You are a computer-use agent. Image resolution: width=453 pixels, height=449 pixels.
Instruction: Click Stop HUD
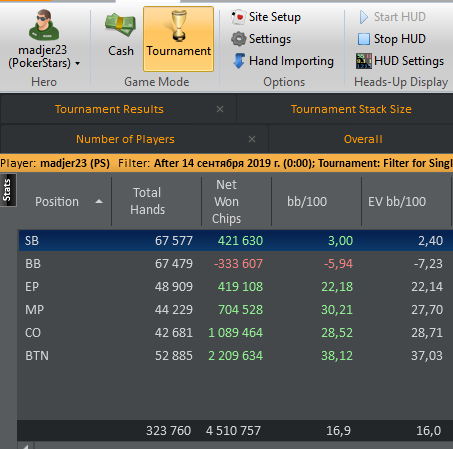click(392, 39)
